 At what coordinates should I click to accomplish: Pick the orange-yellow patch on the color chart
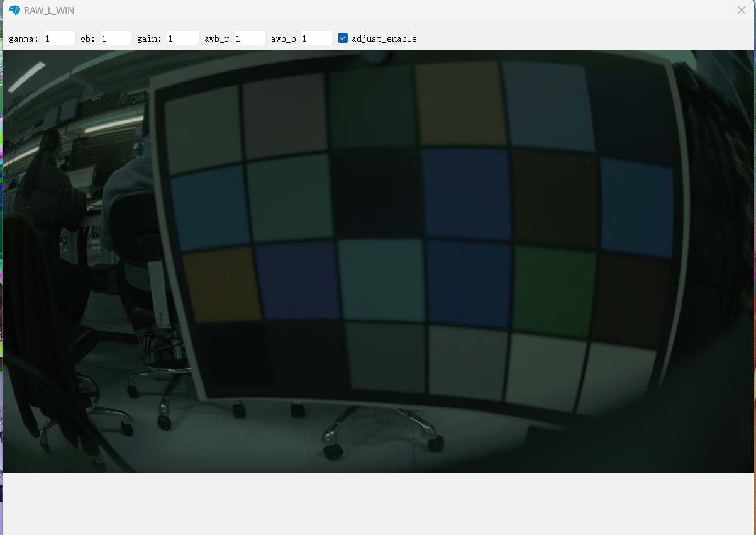(x=221, y=283)
